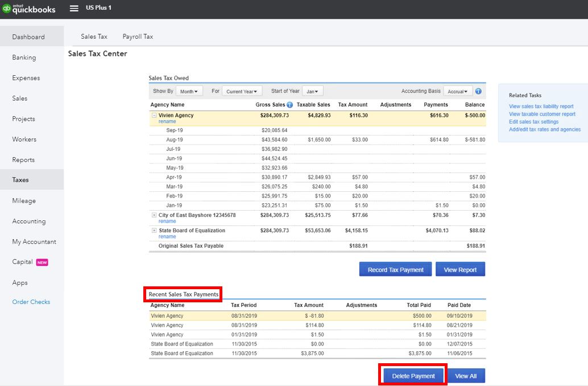Select the Sep-19 month row

coord(317,130)
